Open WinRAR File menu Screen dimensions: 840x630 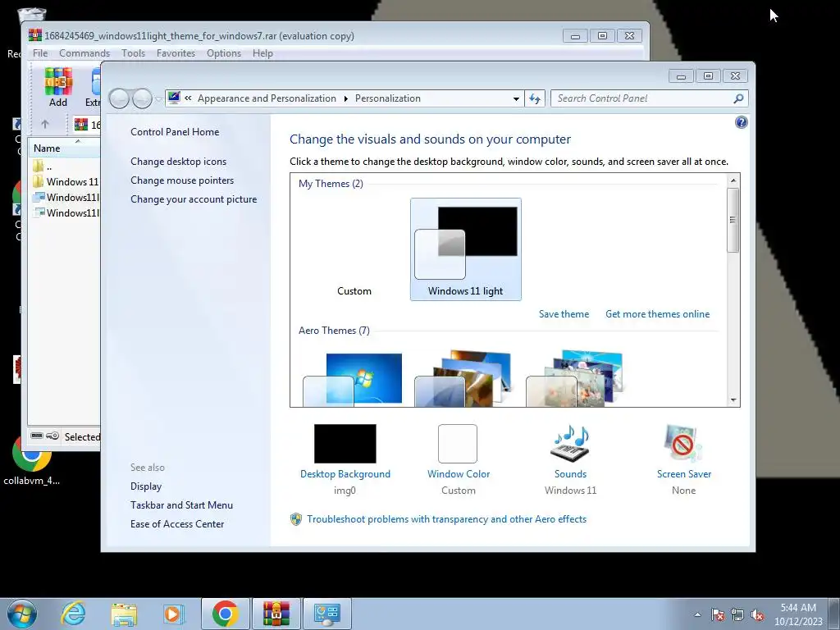[x=40, y=53]
